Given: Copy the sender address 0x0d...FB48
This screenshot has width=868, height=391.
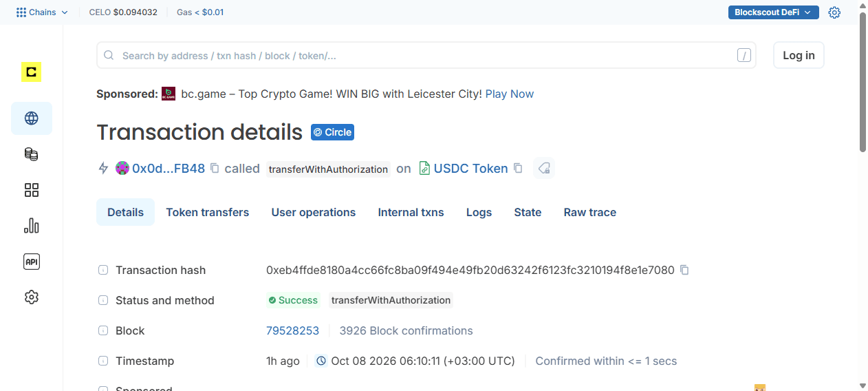Looking at the screenshot, I should pyautogui.click(x=215, y=168).
